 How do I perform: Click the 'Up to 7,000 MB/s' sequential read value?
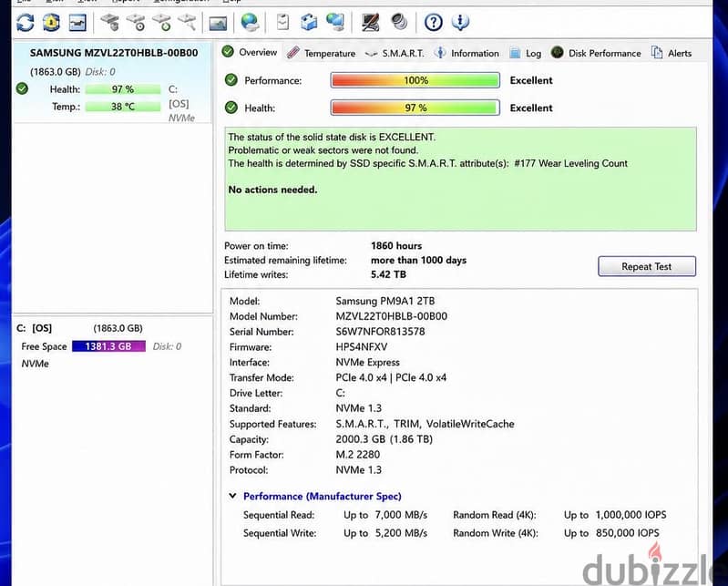click(x=385, y=515)
